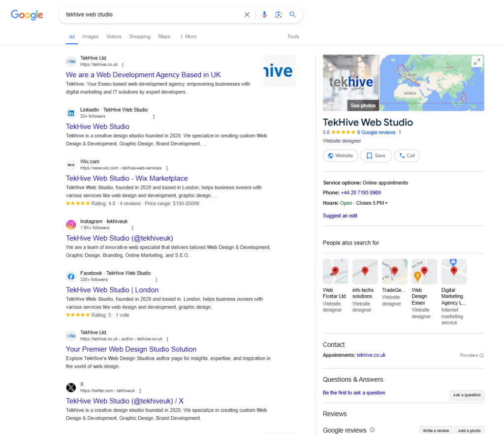The image size is (504, 434).
Task: Open options for tekhive author page result
Action: [x=167, y=339]
